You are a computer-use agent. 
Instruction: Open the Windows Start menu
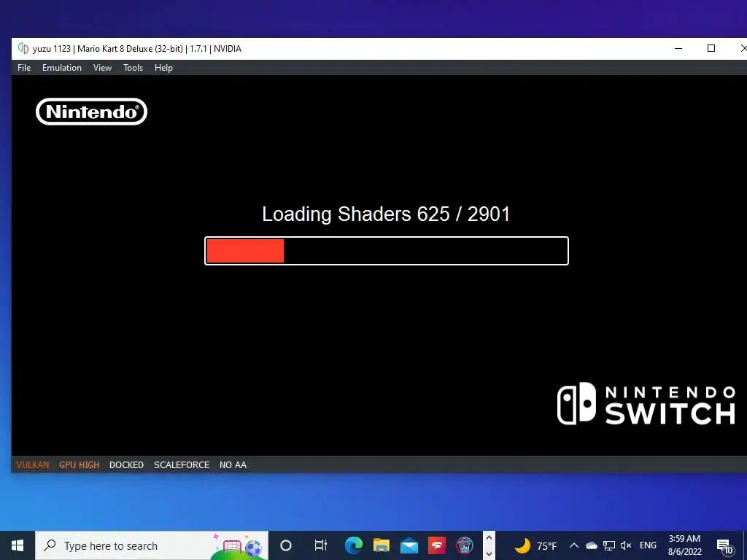(18, 545)
